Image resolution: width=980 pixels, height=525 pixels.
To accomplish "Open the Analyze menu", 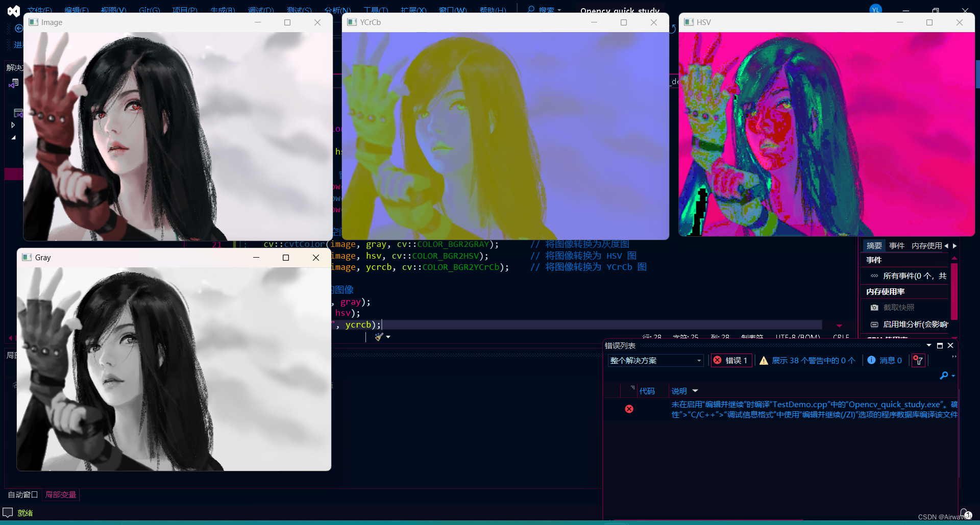I will [338, 11].
